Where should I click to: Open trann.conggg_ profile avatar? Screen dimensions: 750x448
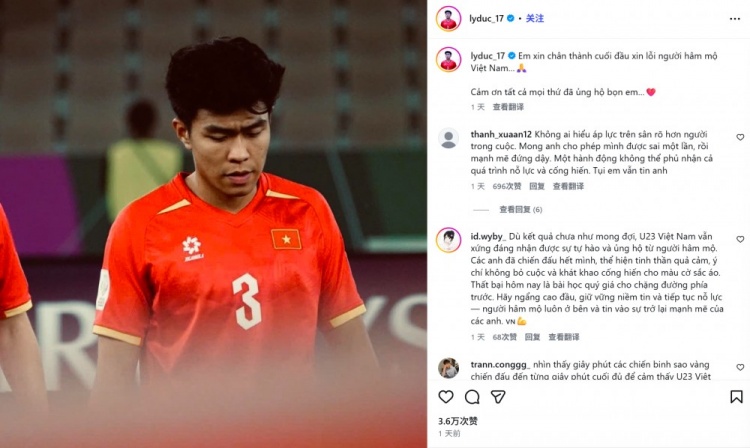[448, 368]
